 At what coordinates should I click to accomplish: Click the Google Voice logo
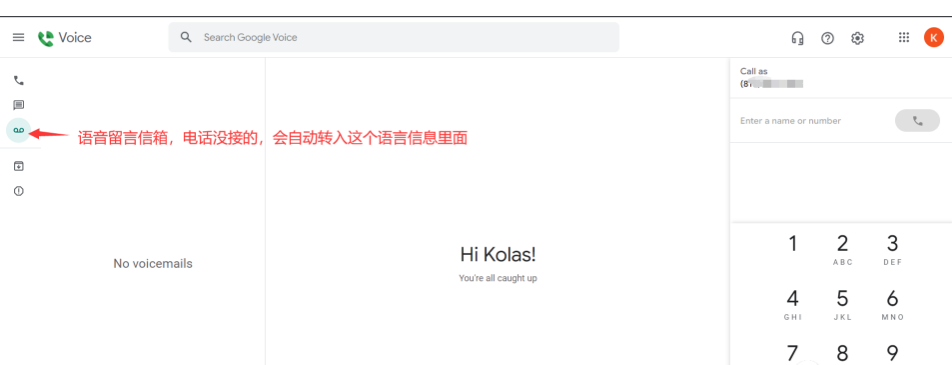point(64,38)
